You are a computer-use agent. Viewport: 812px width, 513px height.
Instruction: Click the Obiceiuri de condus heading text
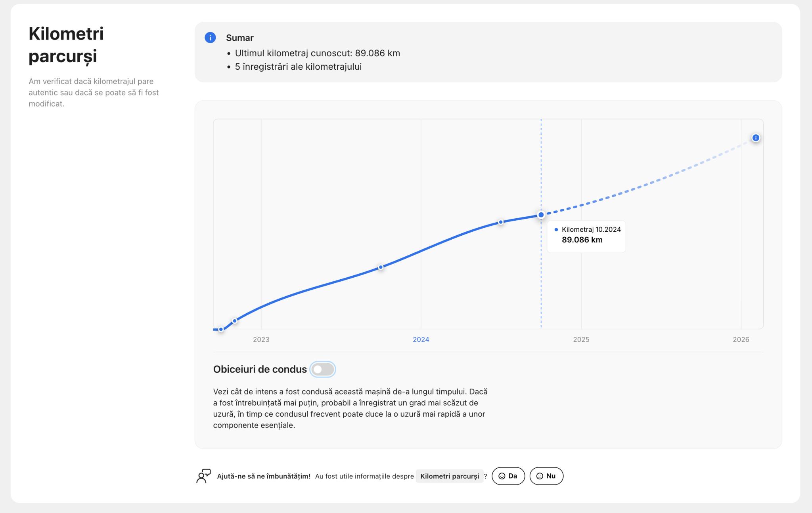[260, 369]
